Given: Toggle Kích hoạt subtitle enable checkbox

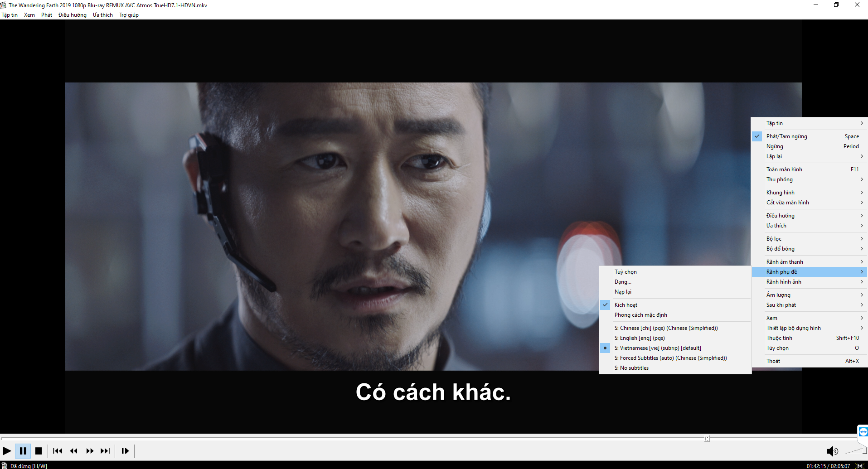Looking at the screenshot, I should (x=675, y=305).
